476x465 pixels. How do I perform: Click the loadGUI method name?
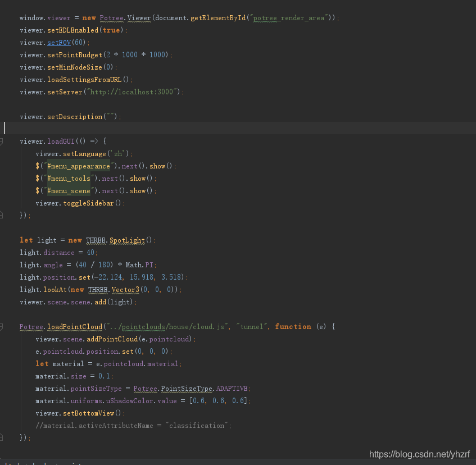coord(61,142)
